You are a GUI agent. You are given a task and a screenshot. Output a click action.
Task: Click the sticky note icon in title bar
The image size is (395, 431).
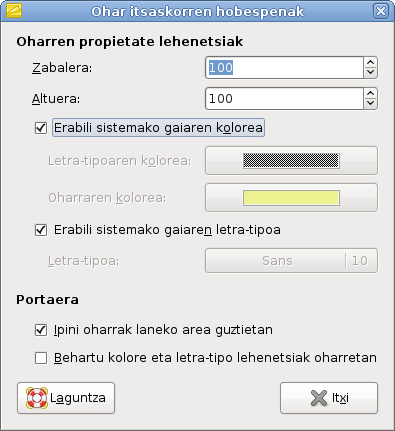[14, 11]
